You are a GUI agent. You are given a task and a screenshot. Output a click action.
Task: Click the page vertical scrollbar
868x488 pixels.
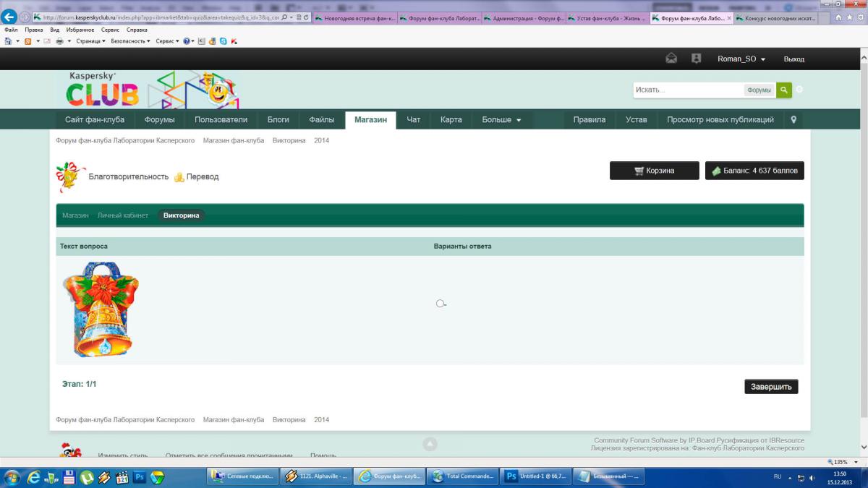tap(864, 239)
